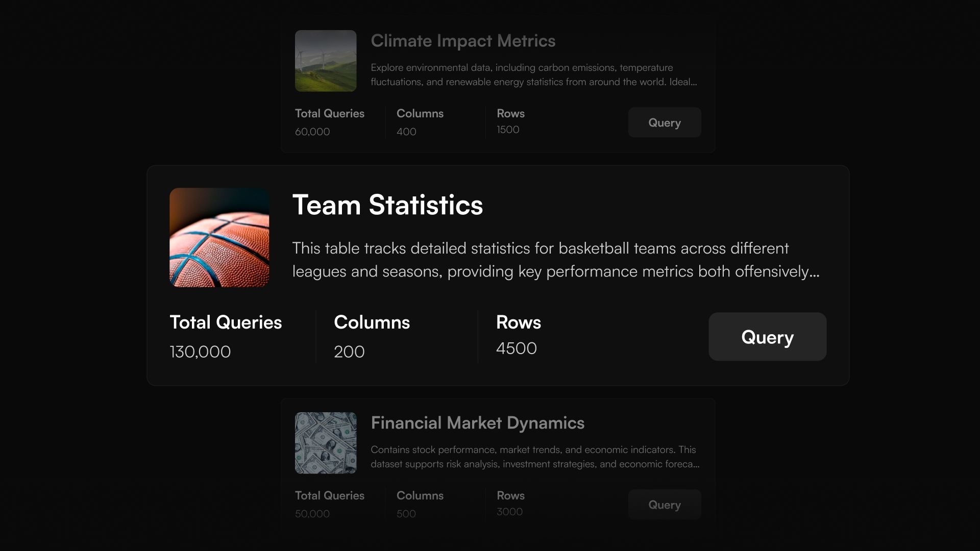This screenshot has width=980, height=551.
Task: Open the Team Statistics dataset title
Action: (387, 205)
